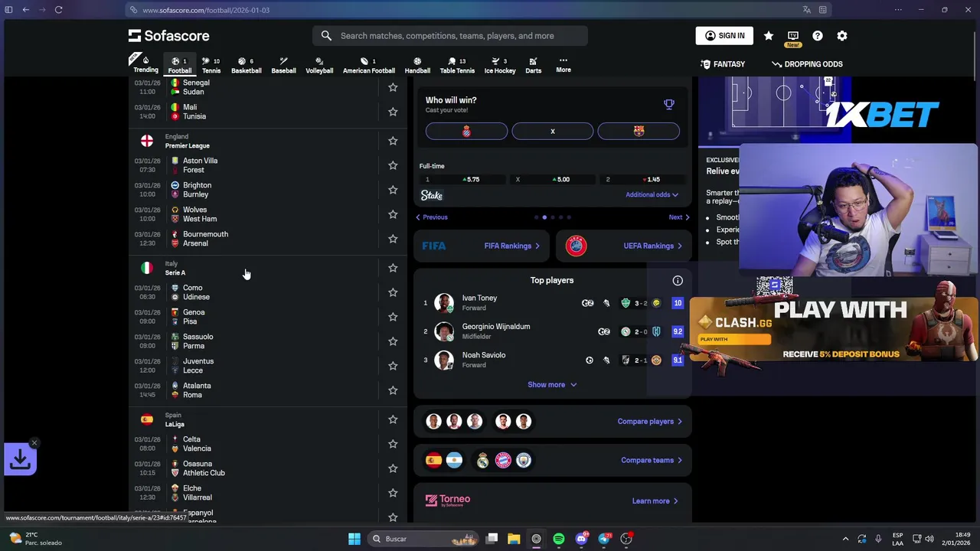Open the help question mark icon
The width and height of the screenshot is (980, 551).
click(818, 36)
